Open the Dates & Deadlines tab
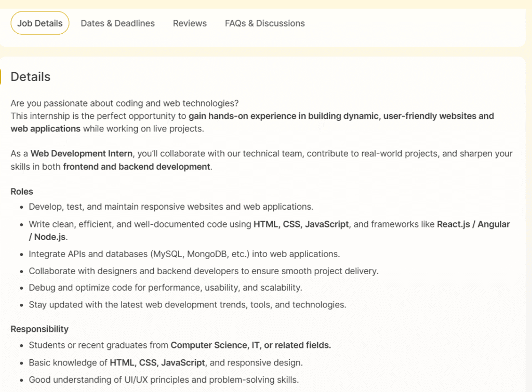The width and height of the screenshot is (532, 392). [117, 23]
